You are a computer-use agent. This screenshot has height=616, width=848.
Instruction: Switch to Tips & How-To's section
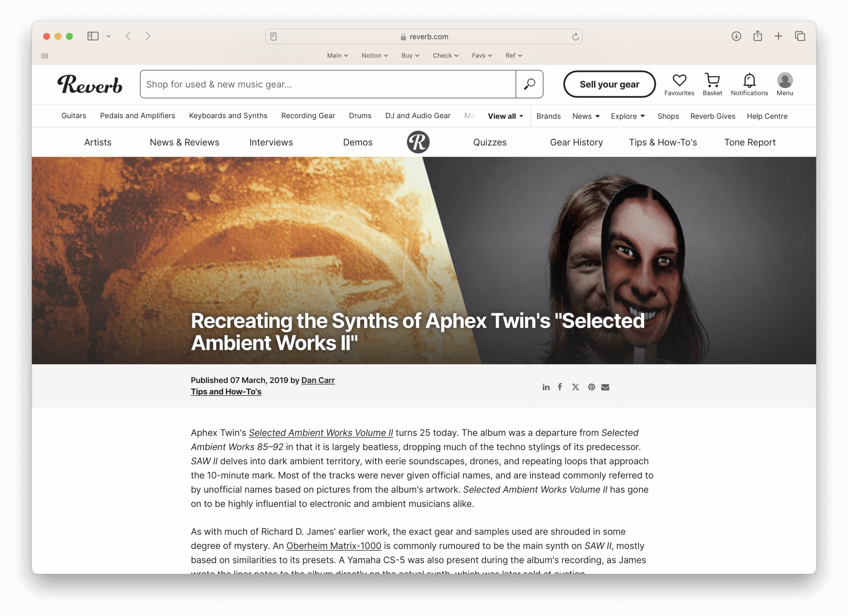coord(663,142)
